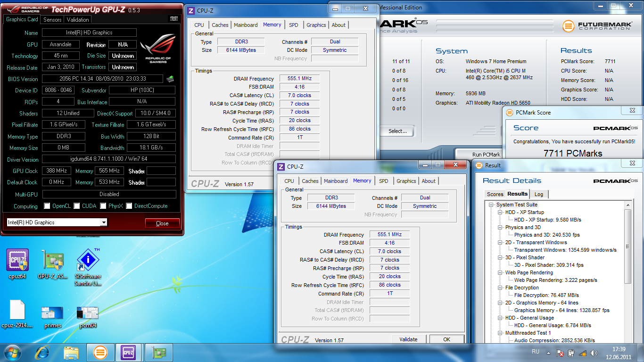Select 'Physics and 3D: 240.530 fps' result row
The image size is (644, 362).
pyautogui.click(x=547, y=235)
